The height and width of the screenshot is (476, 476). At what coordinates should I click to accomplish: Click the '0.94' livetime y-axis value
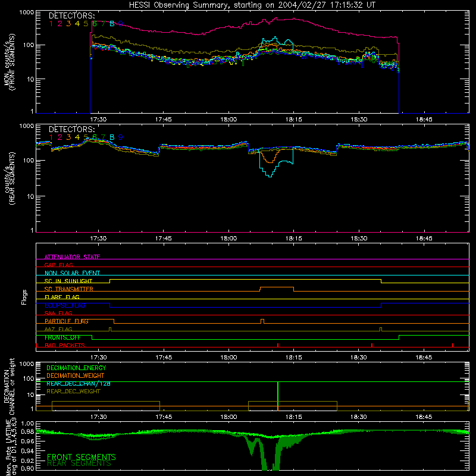click(27, 451)
